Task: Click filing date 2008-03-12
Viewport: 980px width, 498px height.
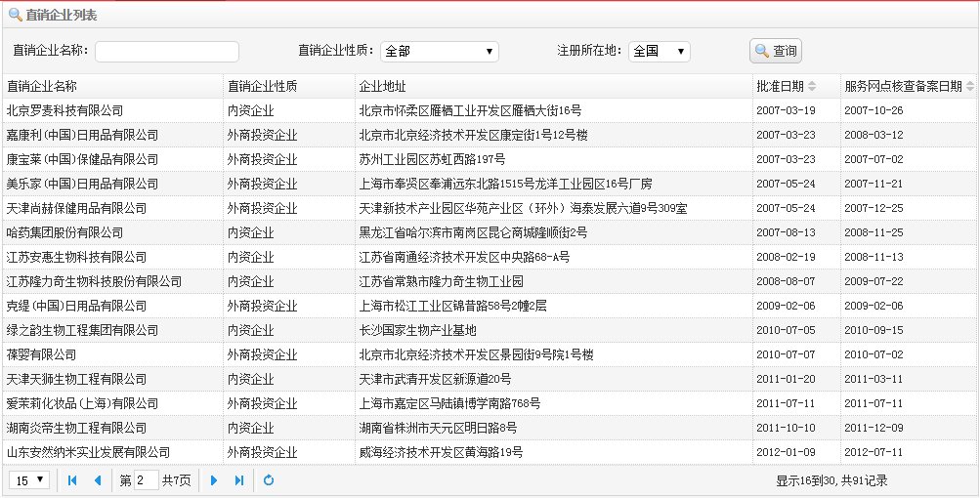Action: (x=873, y=135)
